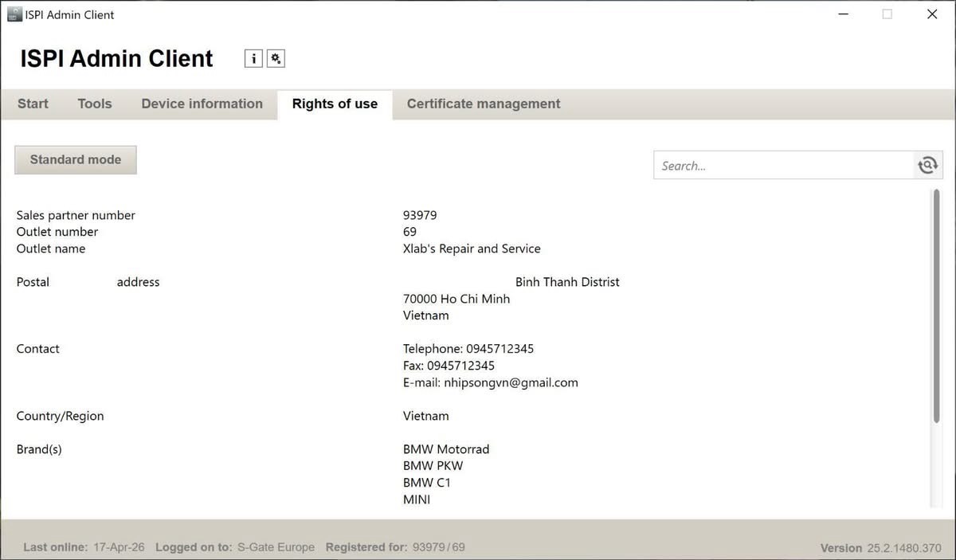This screenshot has height=560, width=956.
Task: Activate the Rights of use tab
Action: [335, 104]
